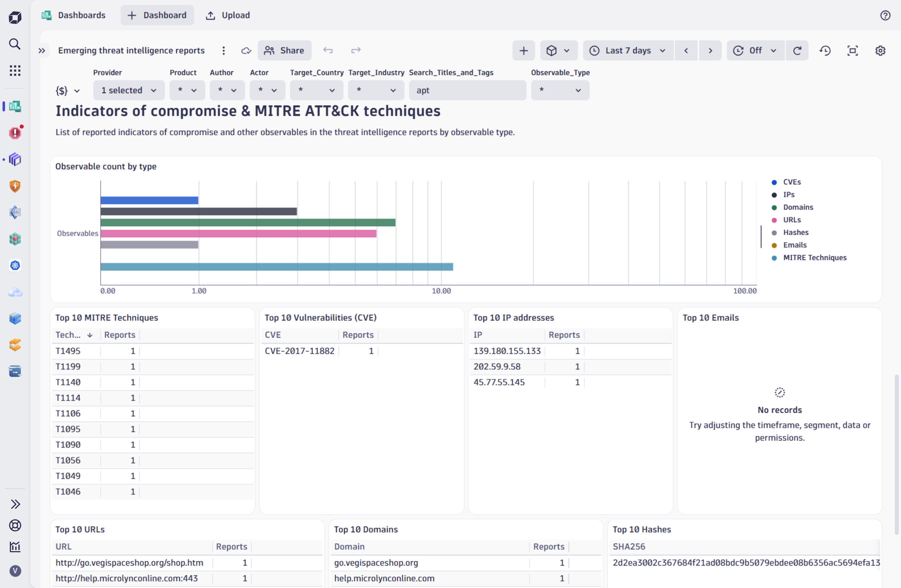Click the cloud sync status icon

[246, 50]
